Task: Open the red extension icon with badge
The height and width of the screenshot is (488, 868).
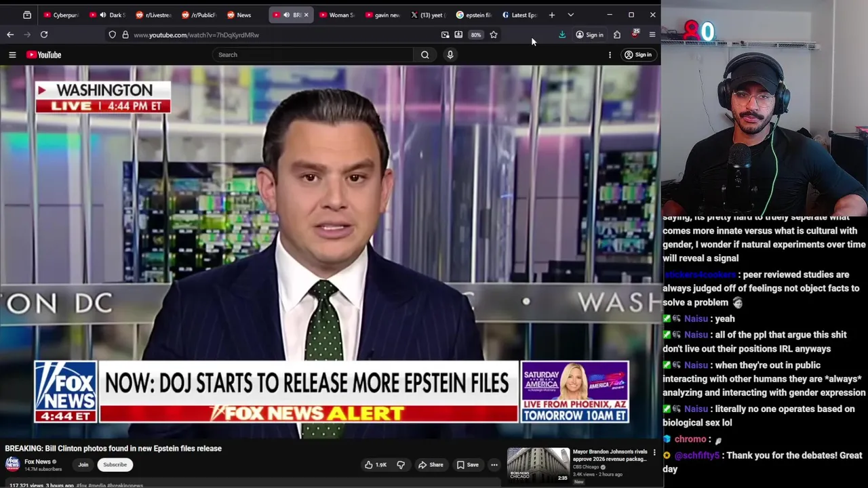Action: pyautogui.click(x=635, y=34)
